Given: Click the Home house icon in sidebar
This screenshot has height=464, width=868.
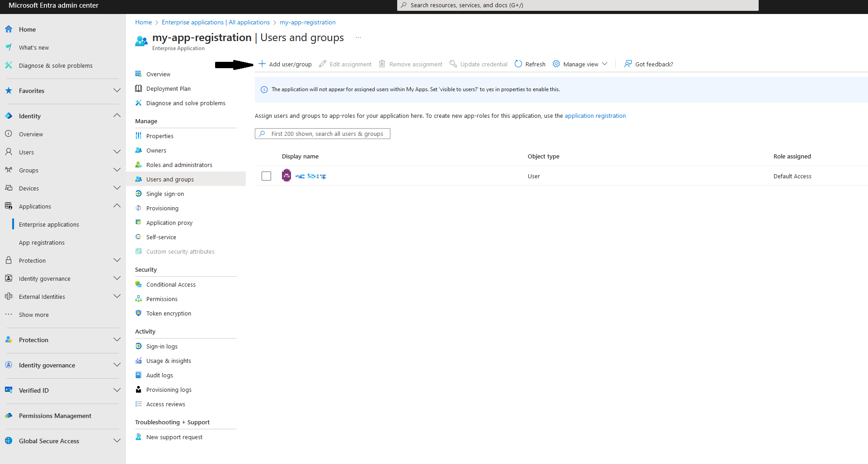Looking at the screenshot, I should pos(9,29).
